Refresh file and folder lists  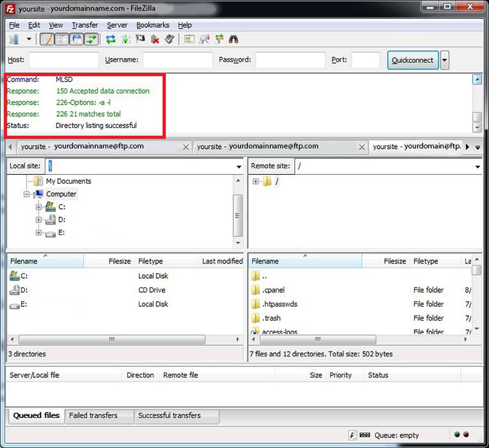110,39
